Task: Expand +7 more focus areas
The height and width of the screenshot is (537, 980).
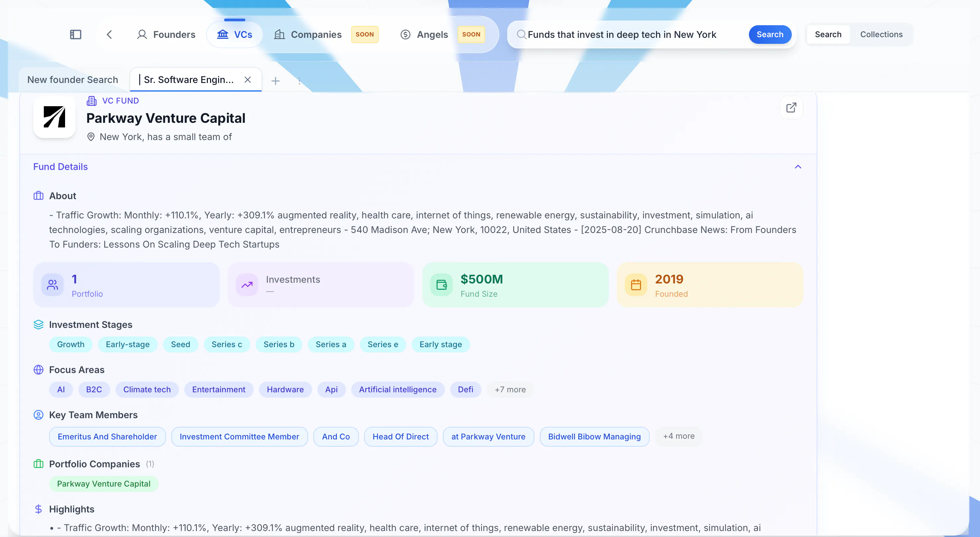Action: [510, 390]
